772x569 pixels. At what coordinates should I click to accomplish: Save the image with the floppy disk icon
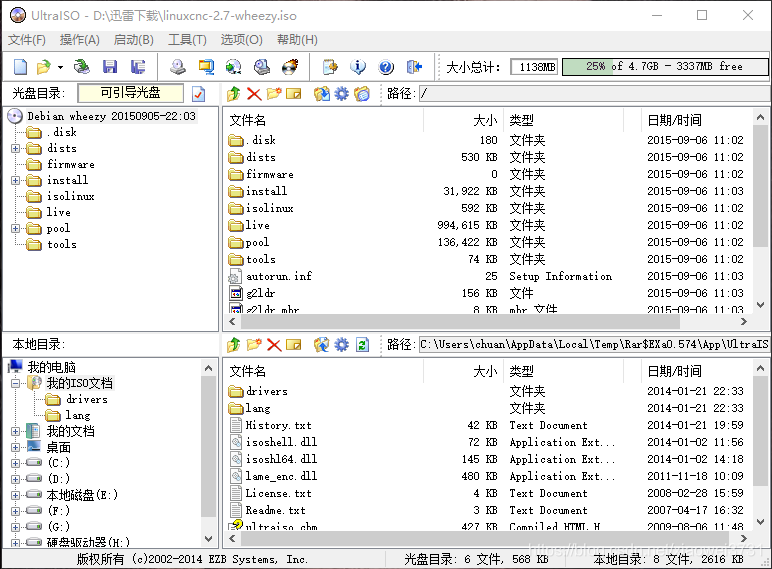point(110,66)
